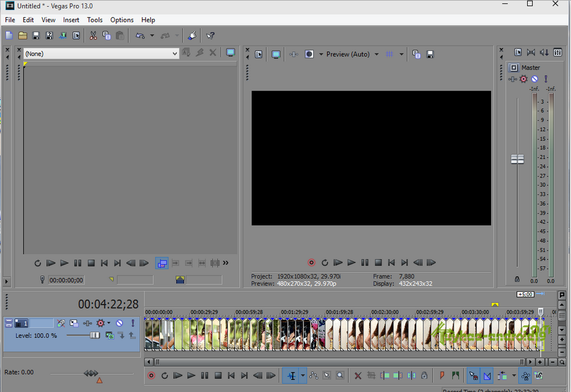Image resolution: width=571 pixels, height=392 pixels.
Task: Save a snapshot of the preview frame
Action: (x=430, y=54)
